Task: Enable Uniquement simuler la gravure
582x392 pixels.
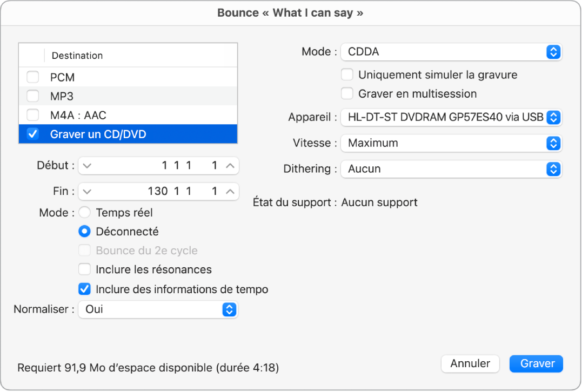Action: (x=346, y=74)
